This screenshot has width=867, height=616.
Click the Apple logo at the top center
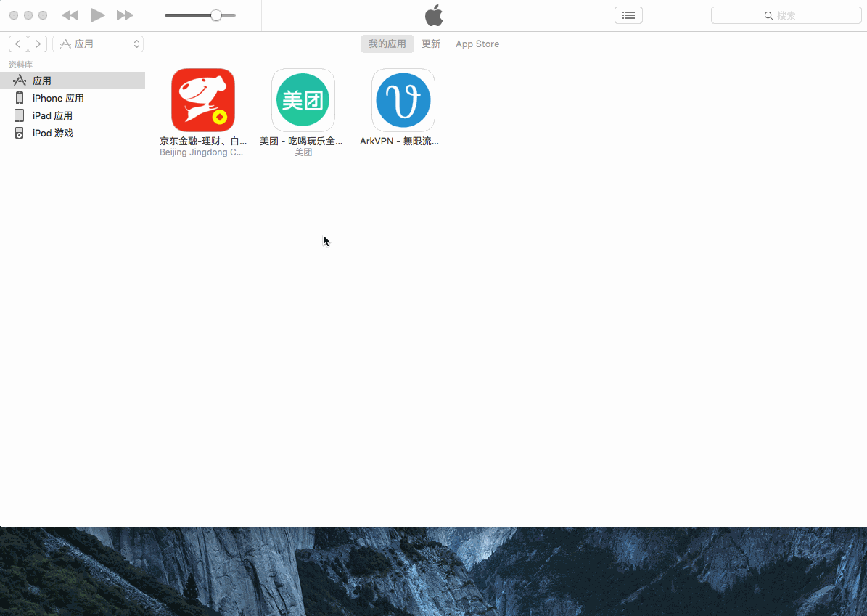pyautogui.click(x=433, y=15)
